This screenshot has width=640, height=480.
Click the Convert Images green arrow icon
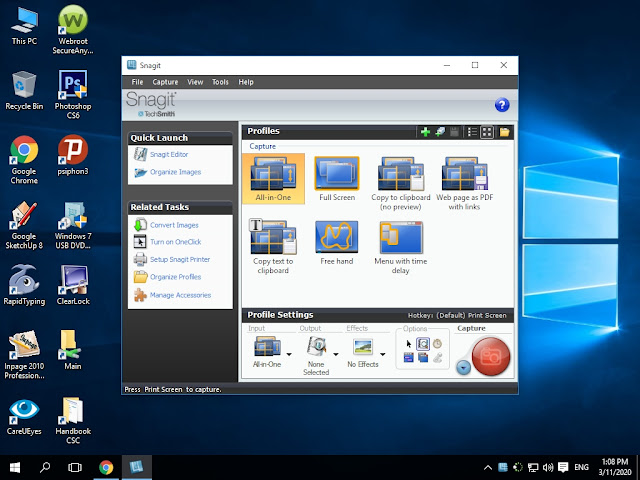pos(140,225)
